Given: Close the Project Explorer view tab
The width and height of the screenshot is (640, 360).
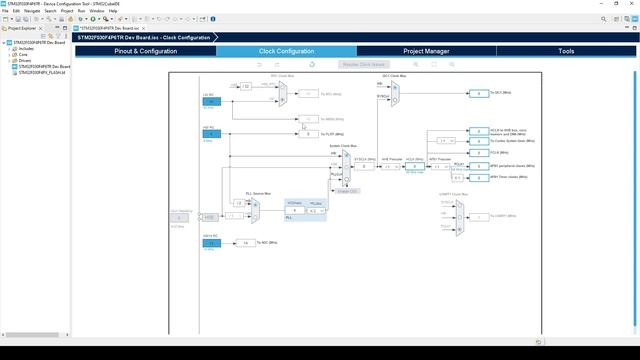Looking at the screenshot, I should point(40,28).
